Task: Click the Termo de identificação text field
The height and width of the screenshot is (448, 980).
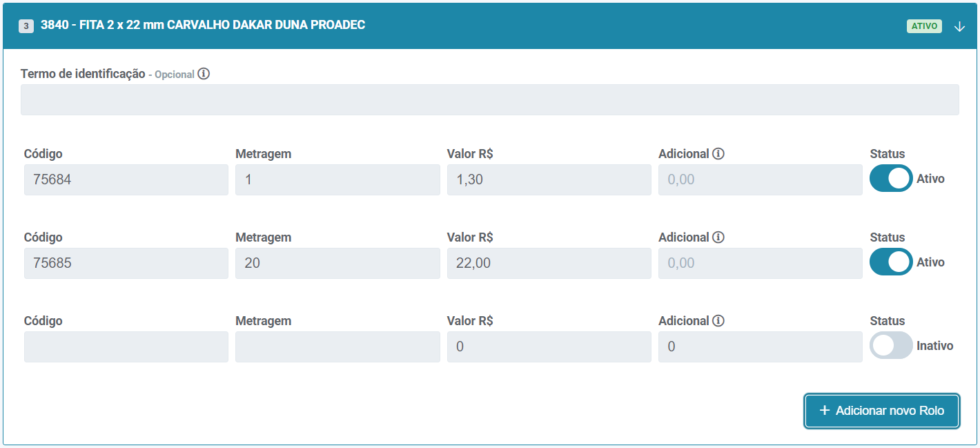Action: pos(489,99)
